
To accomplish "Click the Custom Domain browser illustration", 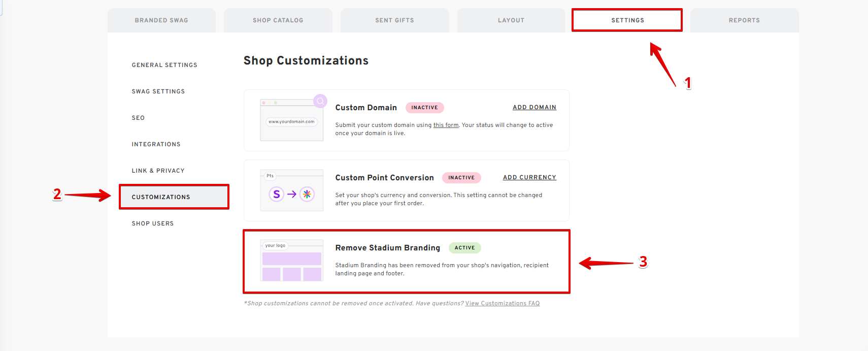I will click(291, 121).
